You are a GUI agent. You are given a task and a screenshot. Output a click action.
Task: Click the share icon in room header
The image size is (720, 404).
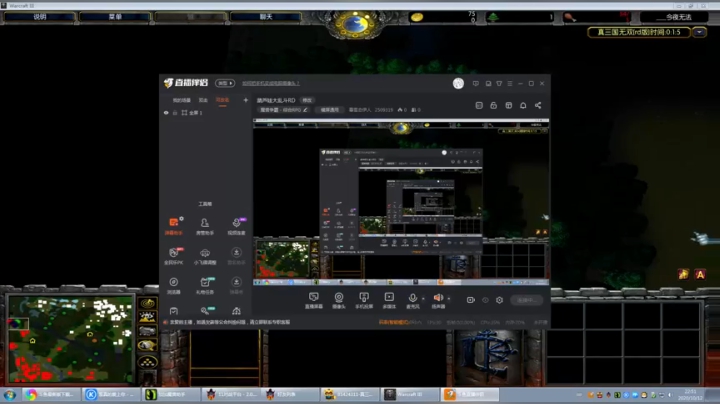click(x=538, y=106)
